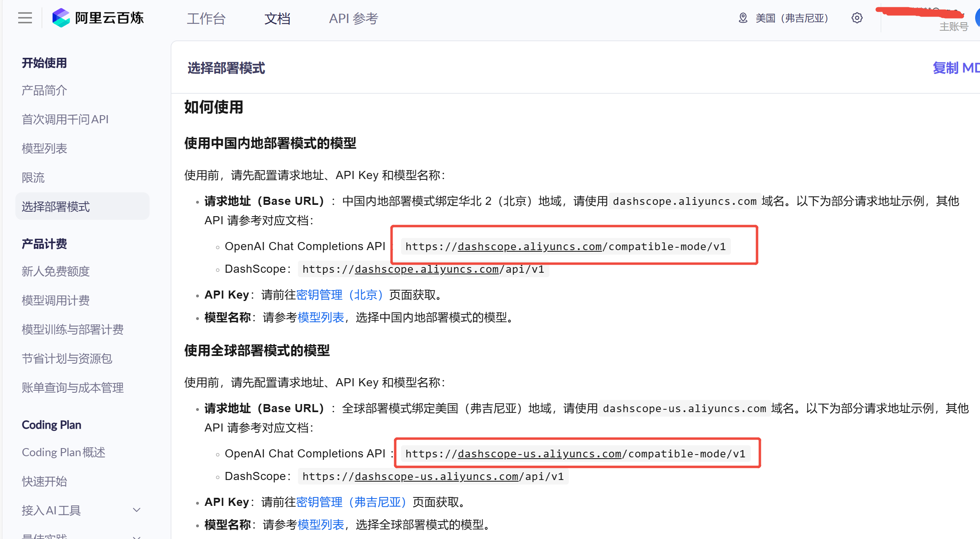Switch to the 工作台 tab

pyautogui.click(x=206, y=19)
